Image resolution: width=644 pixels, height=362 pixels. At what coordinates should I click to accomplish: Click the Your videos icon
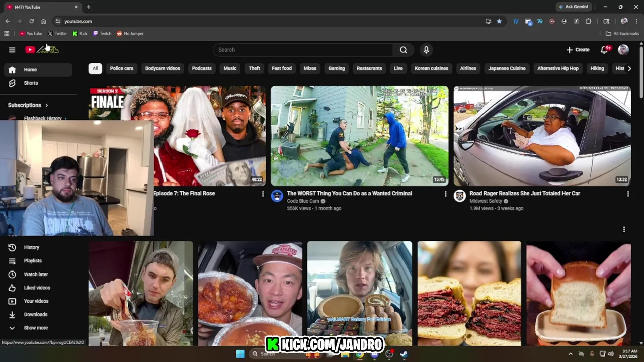pyautogui.click(x=12, y=301)
